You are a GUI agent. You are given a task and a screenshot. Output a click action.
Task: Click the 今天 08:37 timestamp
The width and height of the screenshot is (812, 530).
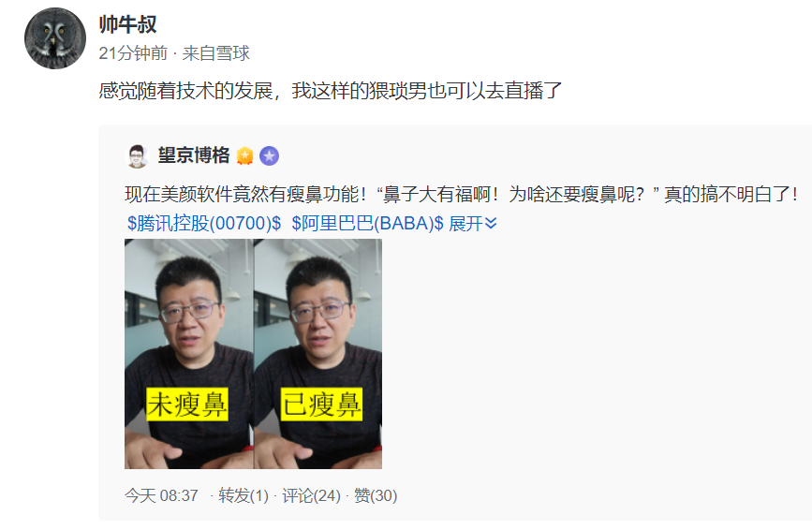[161, 496]
